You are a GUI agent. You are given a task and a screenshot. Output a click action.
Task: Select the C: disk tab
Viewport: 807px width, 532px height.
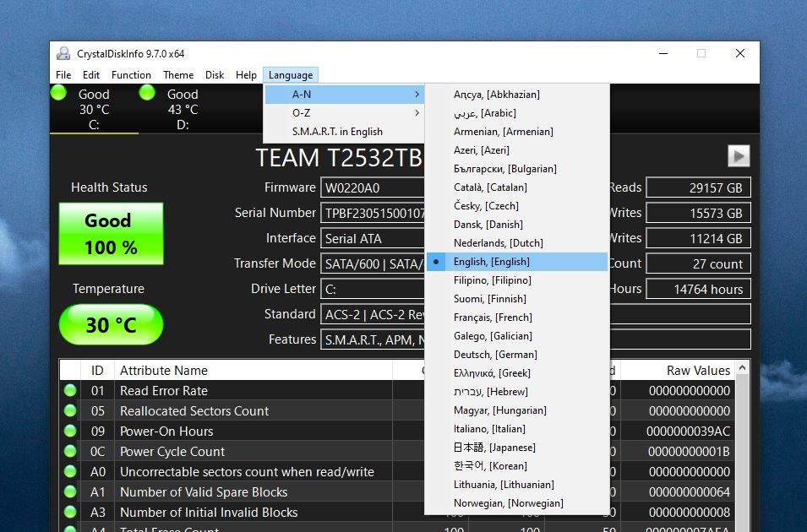tap(94, 109)
